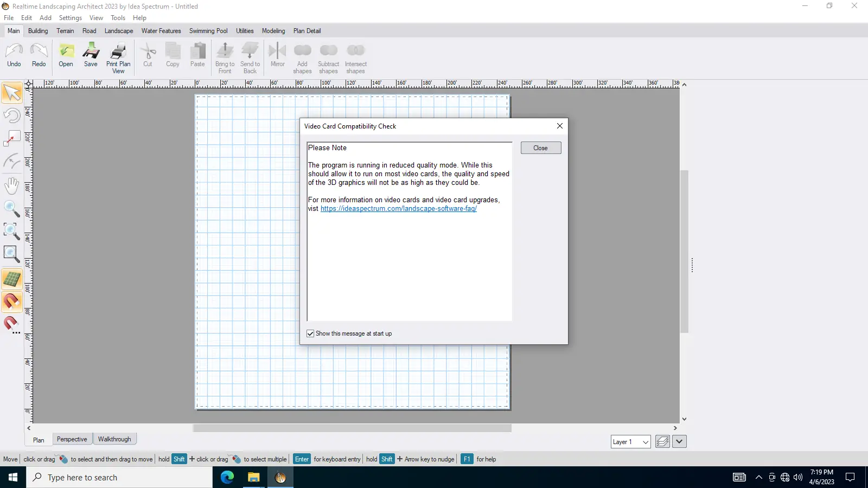Open snap settings magnet with dots

point(12,325)
